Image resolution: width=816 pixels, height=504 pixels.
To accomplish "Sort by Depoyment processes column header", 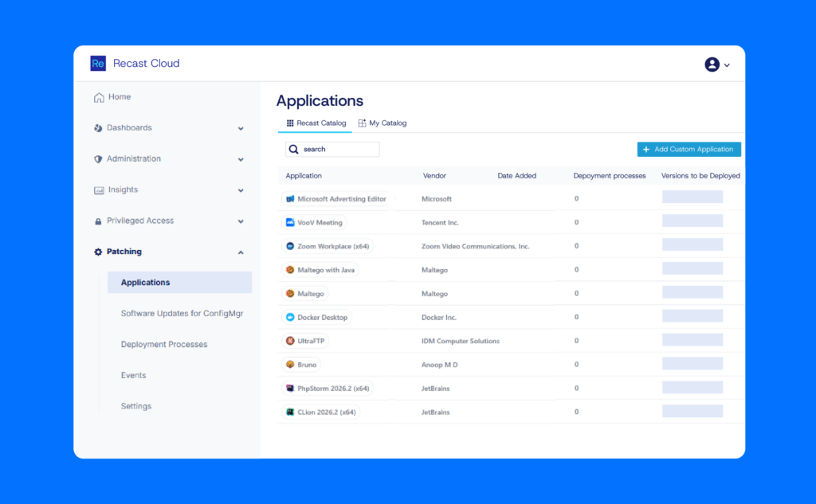I will coord(610,176).
